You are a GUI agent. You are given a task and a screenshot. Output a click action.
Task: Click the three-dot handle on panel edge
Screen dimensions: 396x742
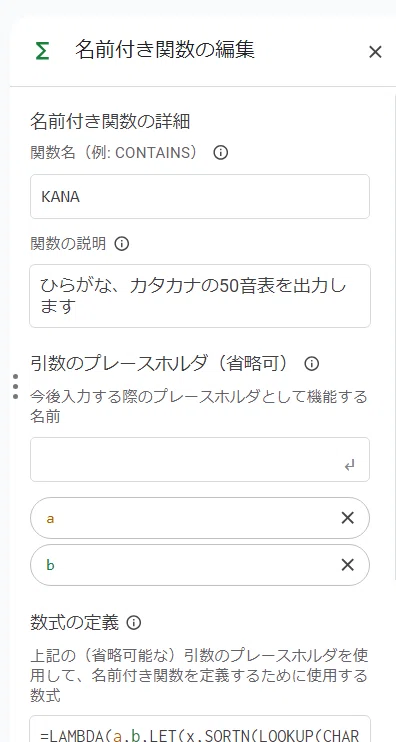[16, 387]
